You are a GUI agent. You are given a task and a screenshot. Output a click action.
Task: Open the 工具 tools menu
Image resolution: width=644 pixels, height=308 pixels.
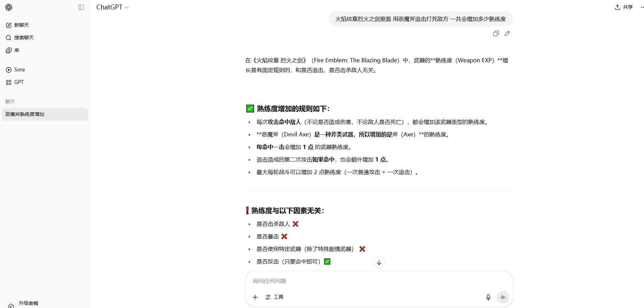click(274, 297)
